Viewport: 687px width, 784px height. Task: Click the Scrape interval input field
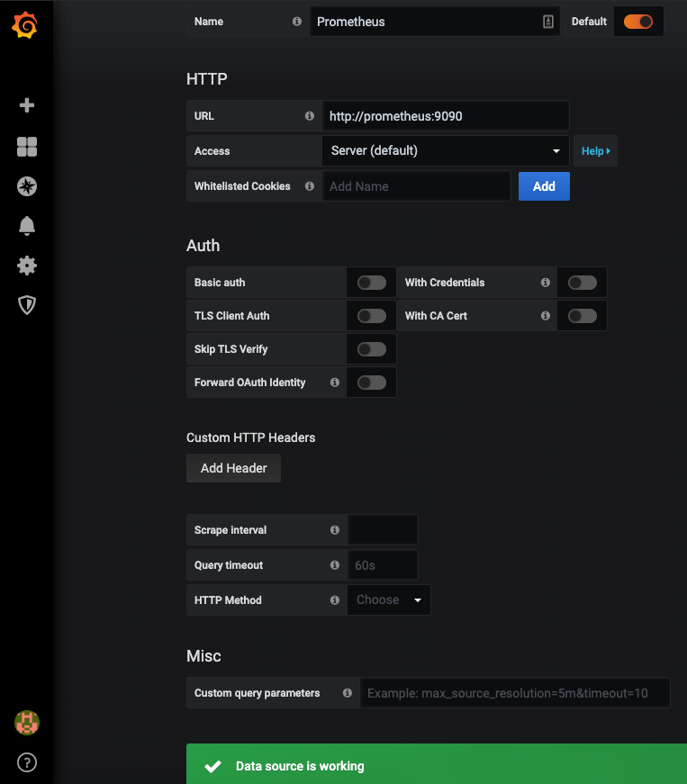pyautogui.click(x=383, y=529)
